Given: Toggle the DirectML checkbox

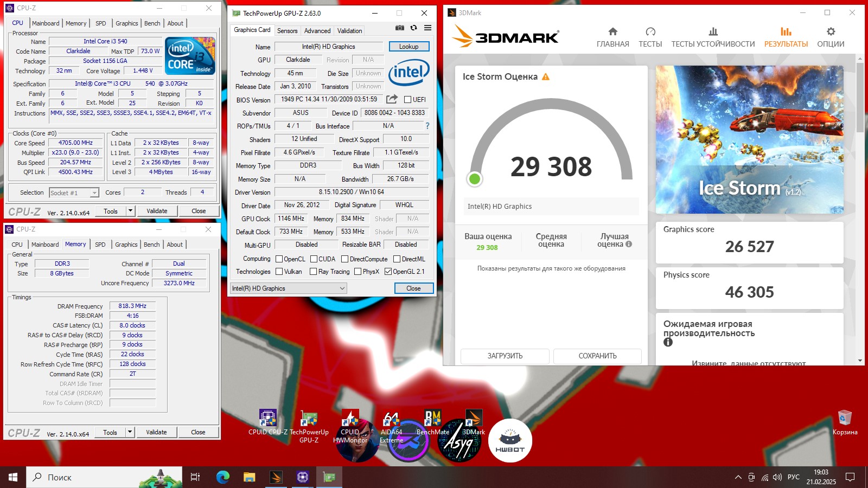Looking at the screenshot, I should [397, 259].
